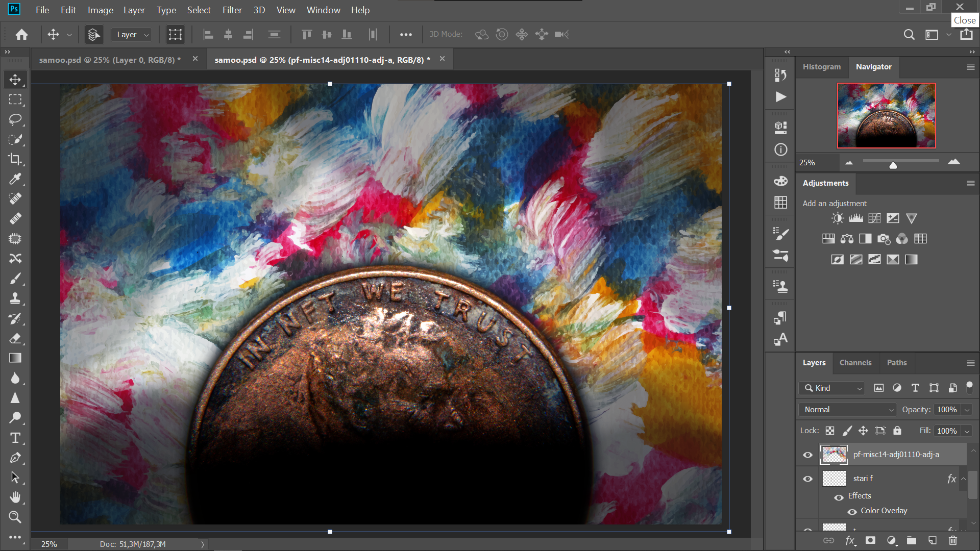Switch to samoo.psd Layer 0 document tab

[x=110, y=60]
